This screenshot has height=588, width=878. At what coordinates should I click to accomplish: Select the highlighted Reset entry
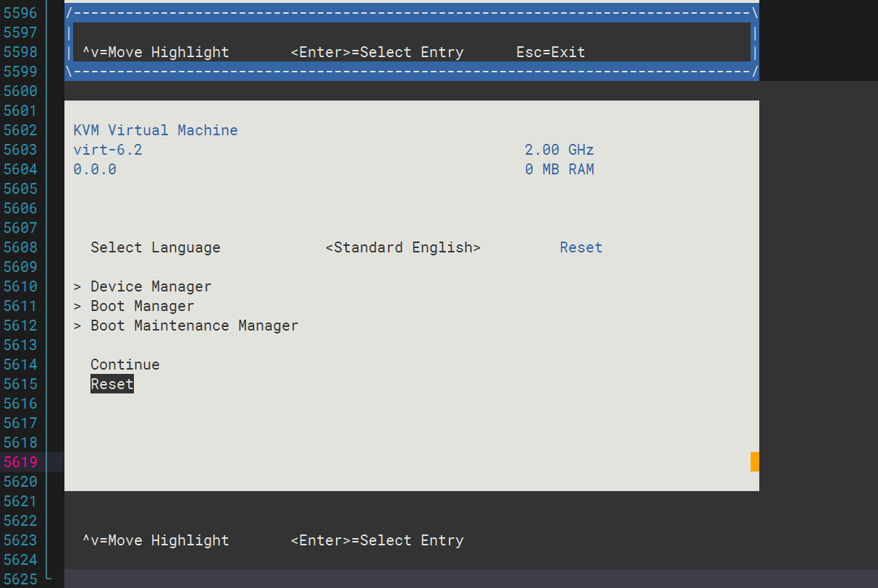112,384
